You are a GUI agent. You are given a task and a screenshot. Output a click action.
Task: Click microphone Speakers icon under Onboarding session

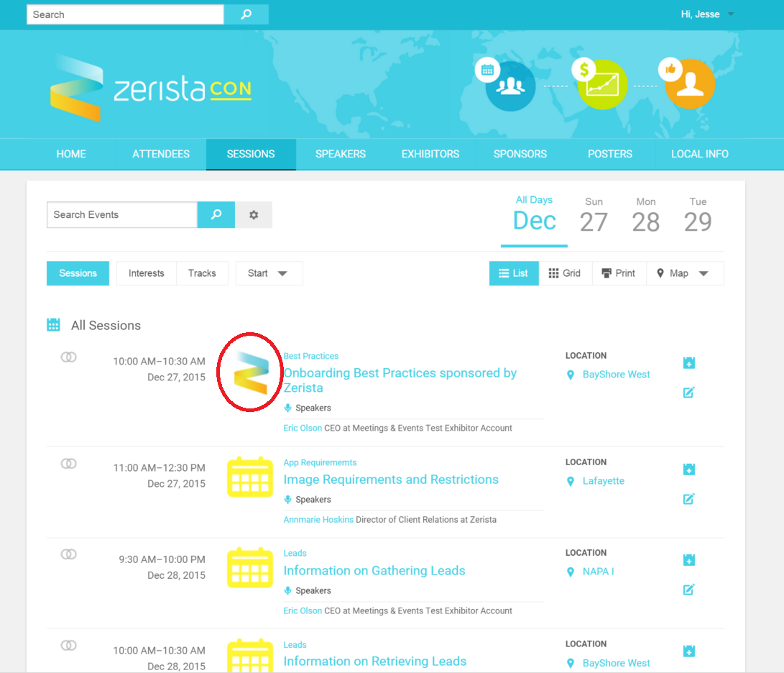[287, 408]
